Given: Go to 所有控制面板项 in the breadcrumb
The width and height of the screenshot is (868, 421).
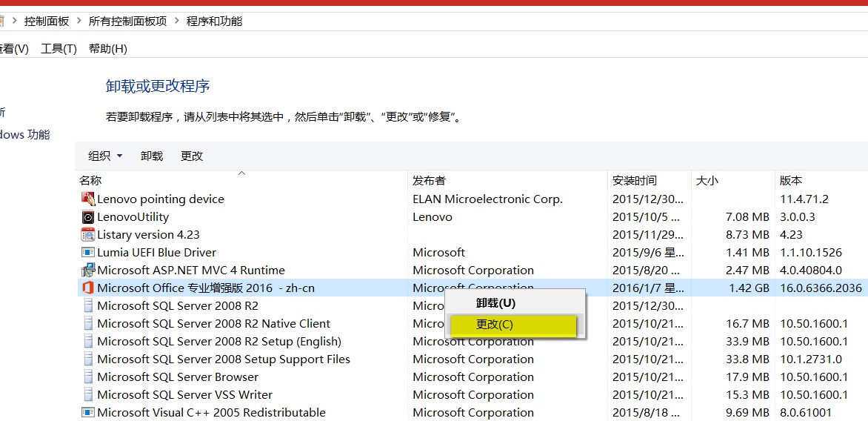Looking at the screenshot, I should pyautogui.click(x=128, y=21).
